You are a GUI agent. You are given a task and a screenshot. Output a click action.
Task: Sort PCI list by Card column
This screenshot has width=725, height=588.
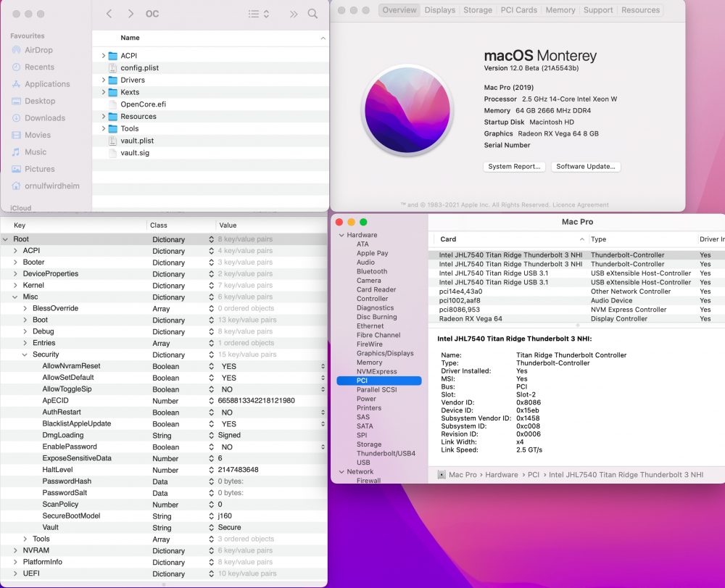(511, 239)
